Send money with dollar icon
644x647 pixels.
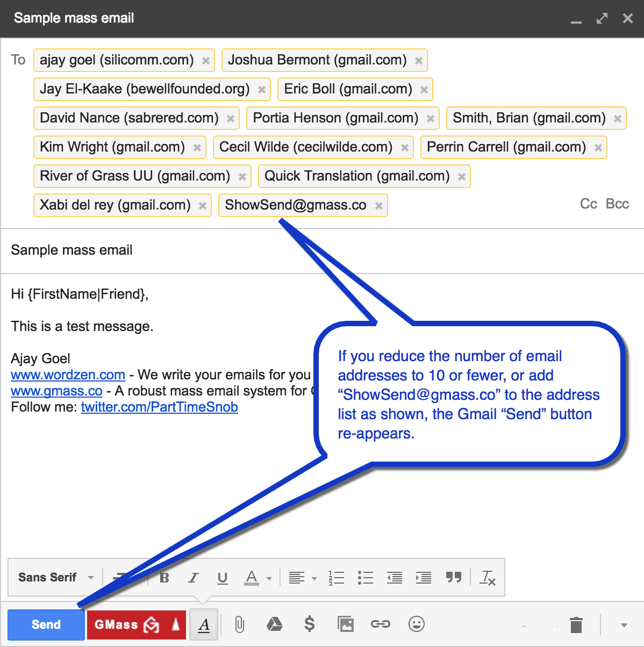click(x=309, y=624)
